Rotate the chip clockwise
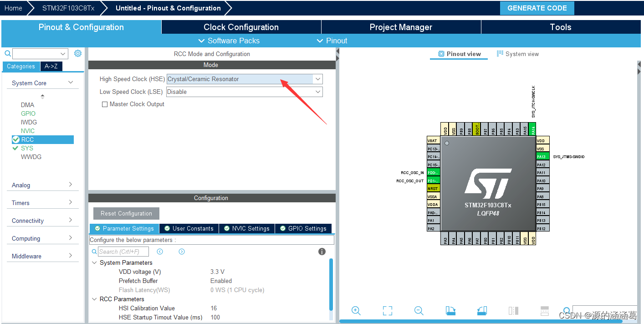The image size is (644, 324). pos(450,311)
